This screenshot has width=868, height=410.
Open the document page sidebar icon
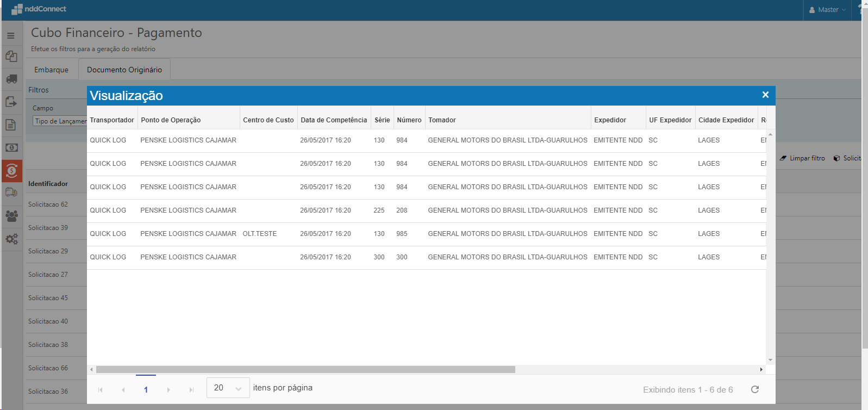click(11, 125)
